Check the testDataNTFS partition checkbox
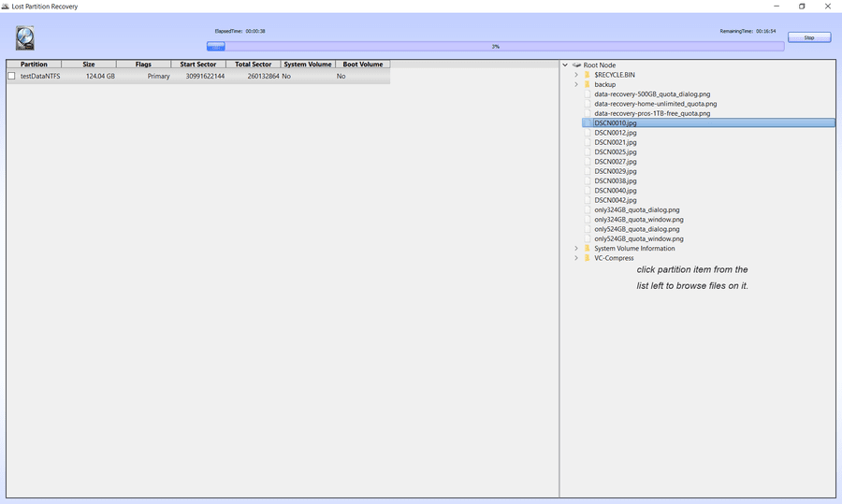The image size is (842, 504). pos(11,77)
